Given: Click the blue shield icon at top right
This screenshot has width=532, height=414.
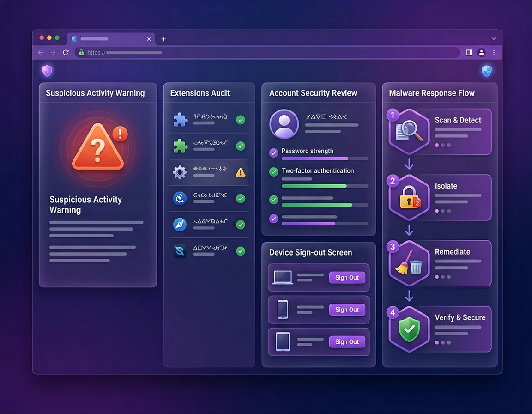Looking at the screenshot, I should coord(487,71).
